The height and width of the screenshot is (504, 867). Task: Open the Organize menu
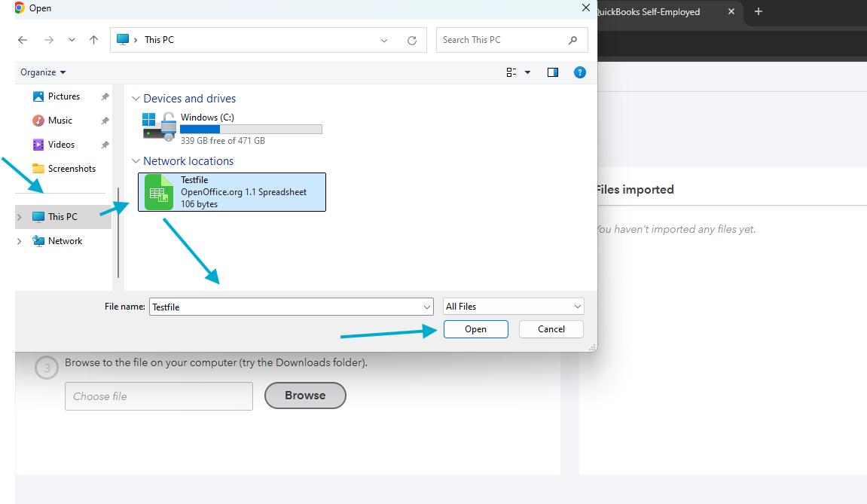tap(43, 72)
